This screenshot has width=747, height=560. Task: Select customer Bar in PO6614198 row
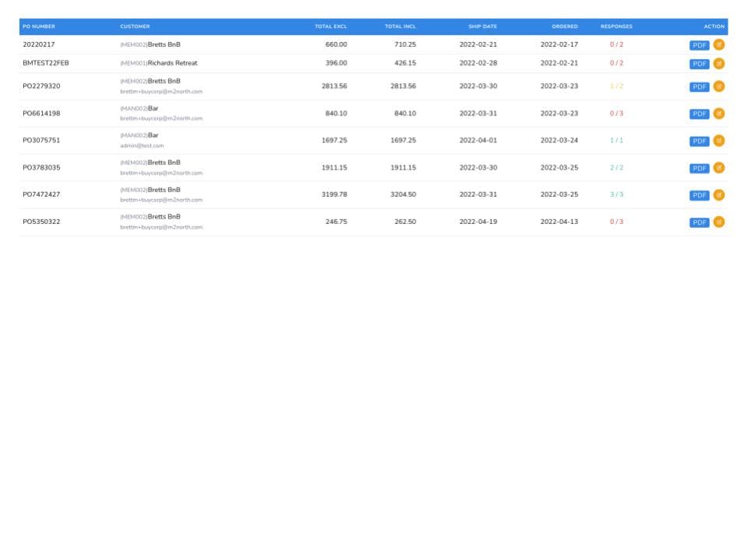tap(153, 108)
